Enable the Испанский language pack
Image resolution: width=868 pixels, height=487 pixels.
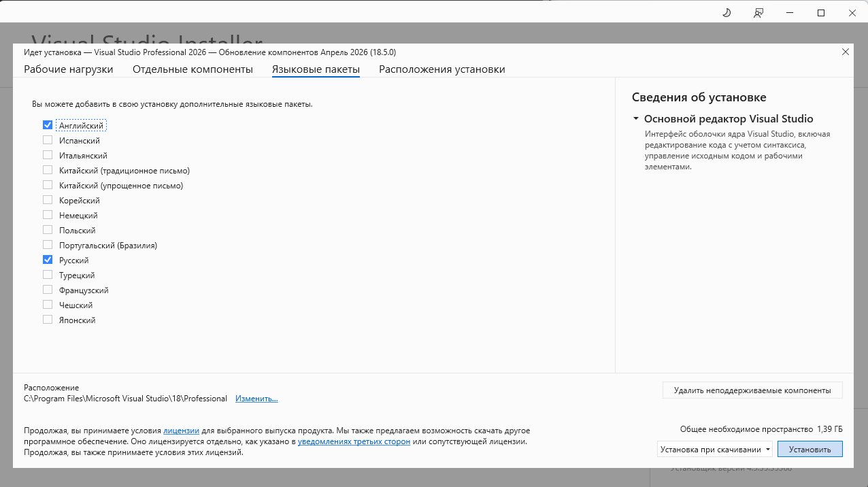48,140
